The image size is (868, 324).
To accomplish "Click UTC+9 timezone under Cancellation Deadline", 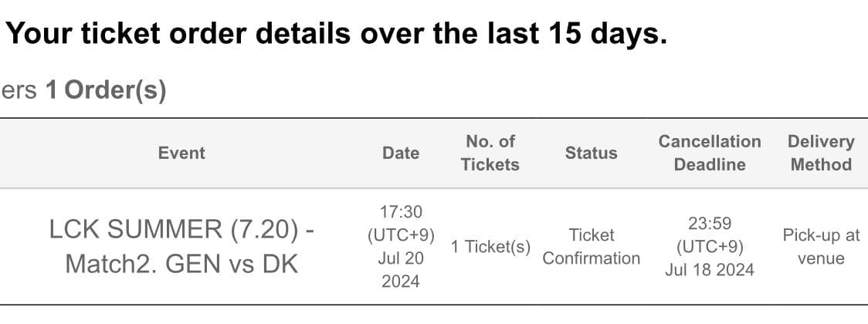I will pos(709,247).
